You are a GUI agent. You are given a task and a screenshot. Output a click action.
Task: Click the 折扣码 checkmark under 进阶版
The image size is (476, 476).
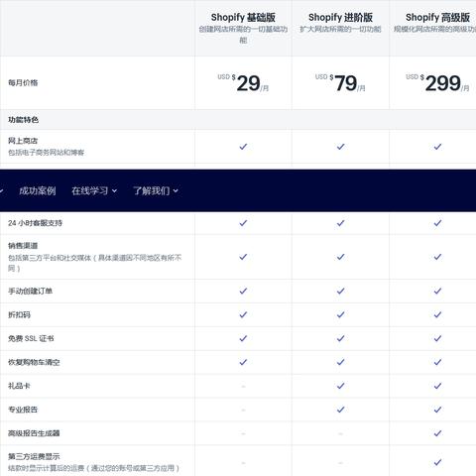point(340,314)
